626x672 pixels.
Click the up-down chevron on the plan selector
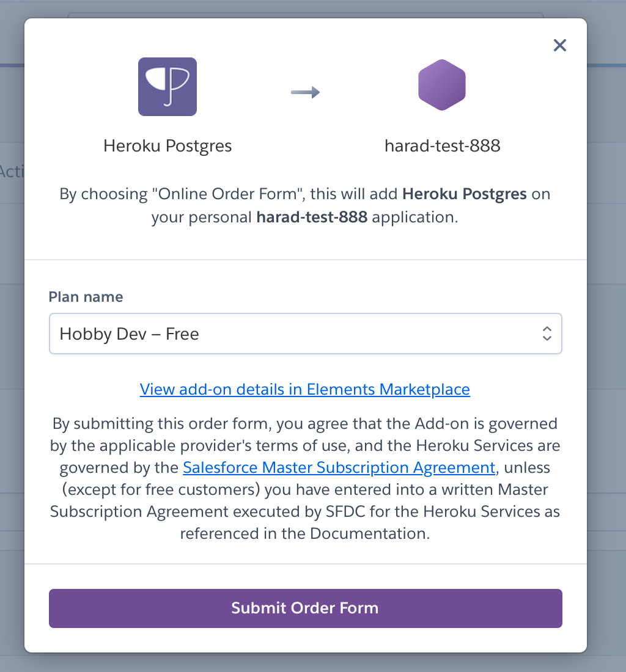(x=547, y=334)
